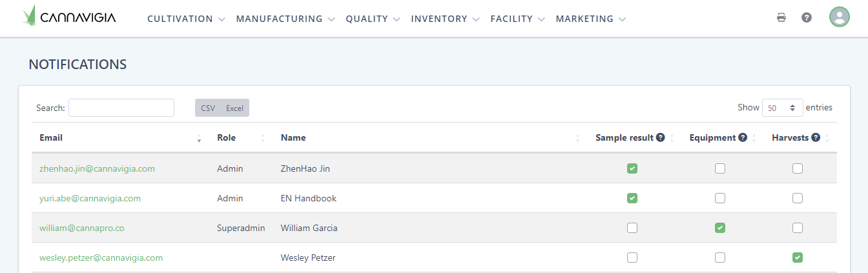
Task: Focus the Search input field
Action: click(121, 108)
